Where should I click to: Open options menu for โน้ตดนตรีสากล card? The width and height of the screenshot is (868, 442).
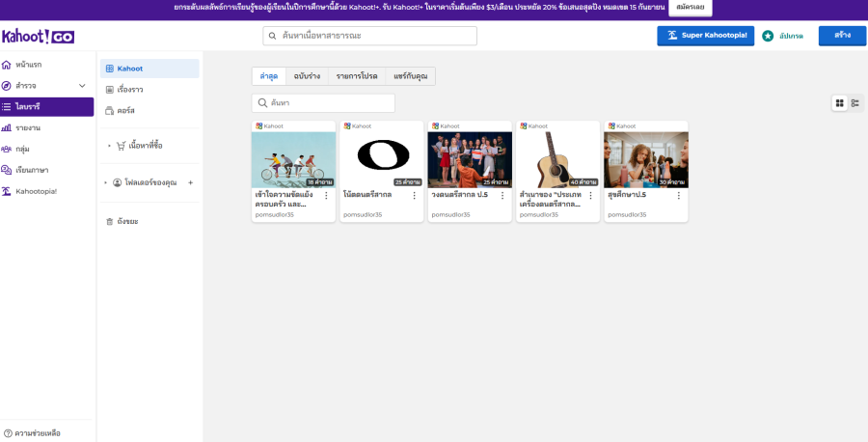[414, 196]
